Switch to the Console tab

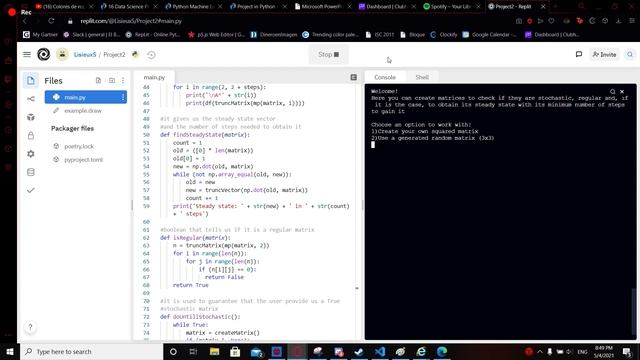(385, 77)
